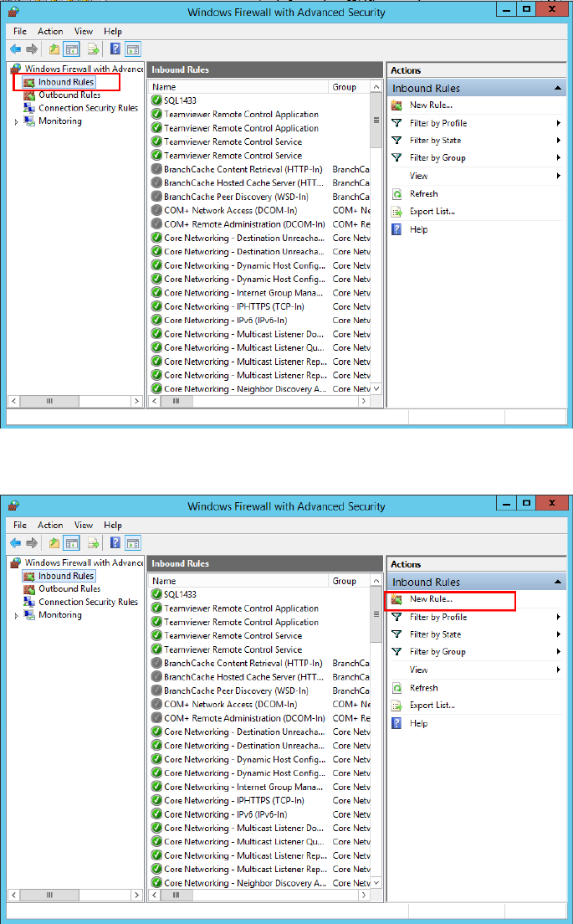Open File menu in lower window
This screenshot has width=573, height=924.
(20, 525)
